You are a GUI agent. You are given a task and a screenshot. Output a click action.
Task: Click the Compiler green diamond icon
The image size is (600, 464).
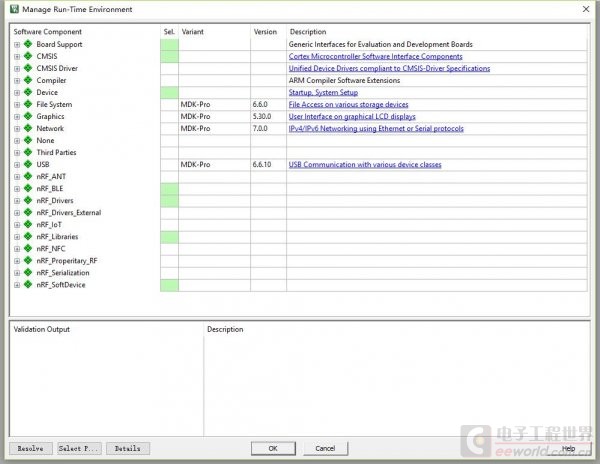[28, 80]
